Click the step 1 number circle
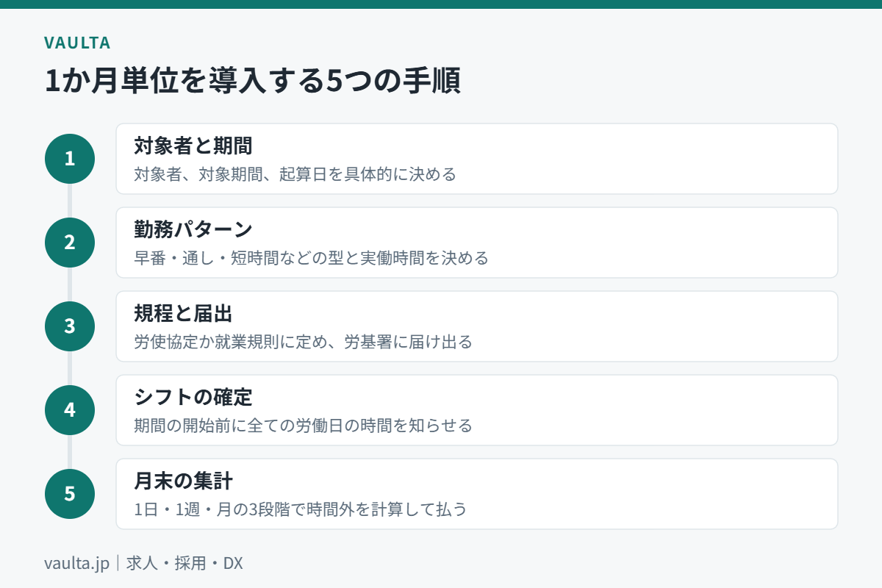Screen dimensions: 882x588 point(70,159)
